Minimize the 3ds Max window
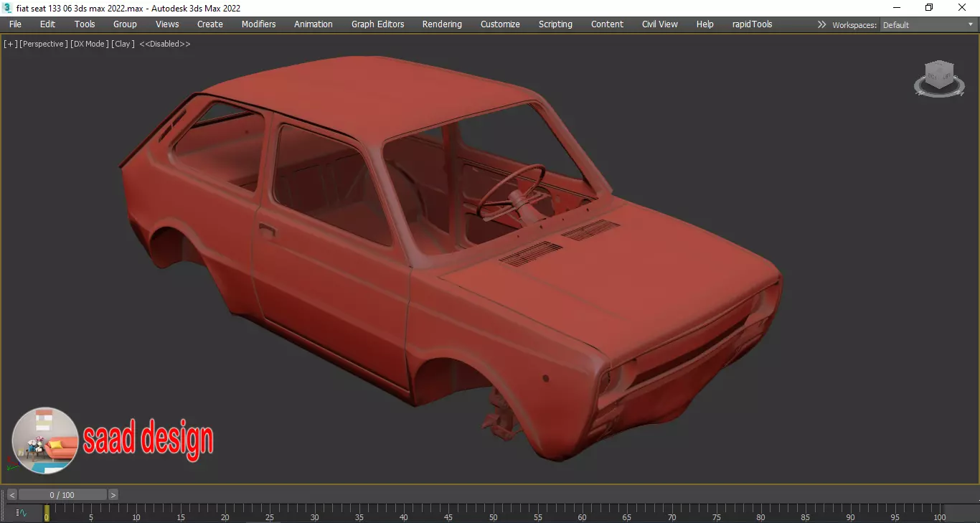This screenshot has width=980, height=523. tap(896, 8)
